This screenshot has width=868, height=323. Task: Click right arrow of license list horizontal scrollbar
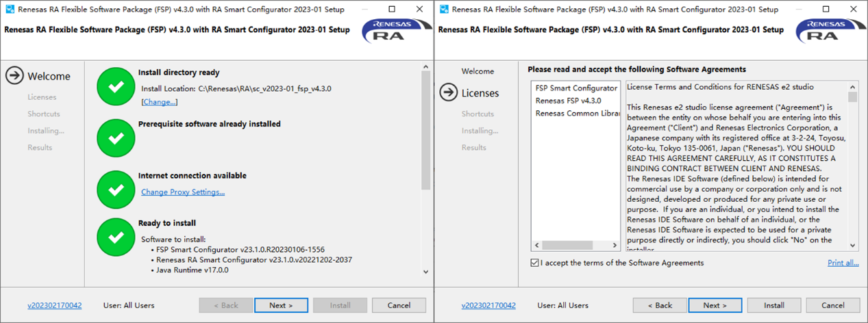coord(615,245)
